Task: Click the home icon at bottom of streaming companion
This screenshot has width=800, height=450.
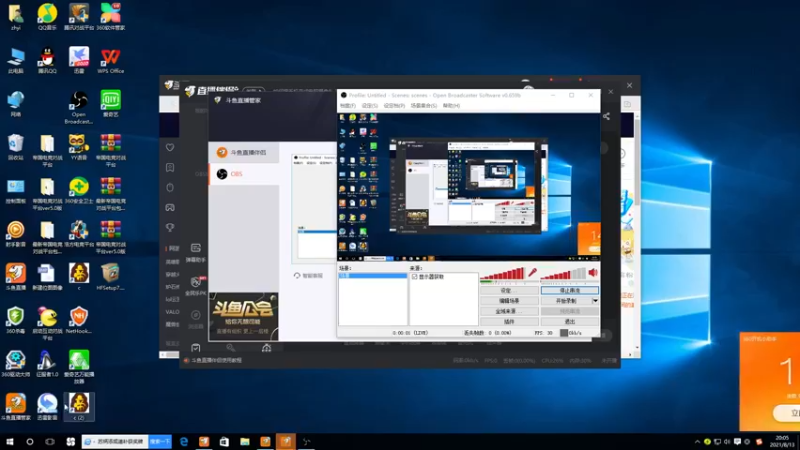Action: (266, 348)
